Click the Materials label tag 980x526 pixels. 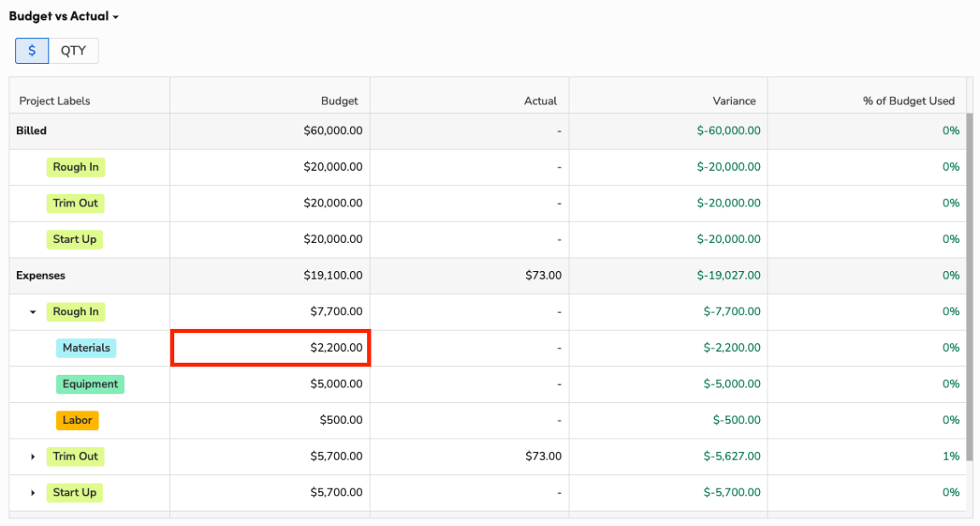86,348
